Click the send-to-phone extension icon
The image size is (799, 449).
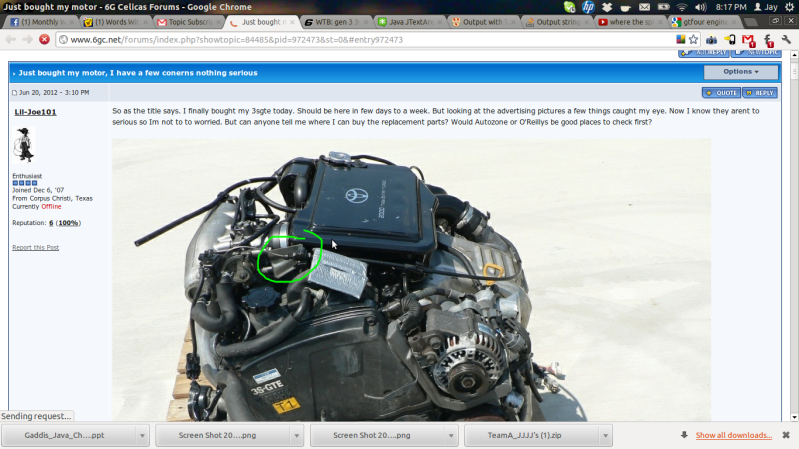pos(730,39)
